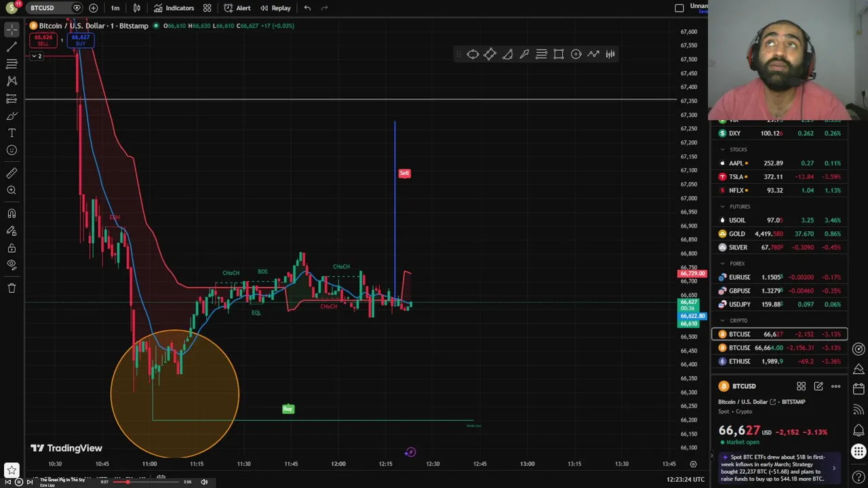The height and width of the screenshot is (488, 868).
Task: Open the calendar icon in right sidebar
Action: (859, 389)
